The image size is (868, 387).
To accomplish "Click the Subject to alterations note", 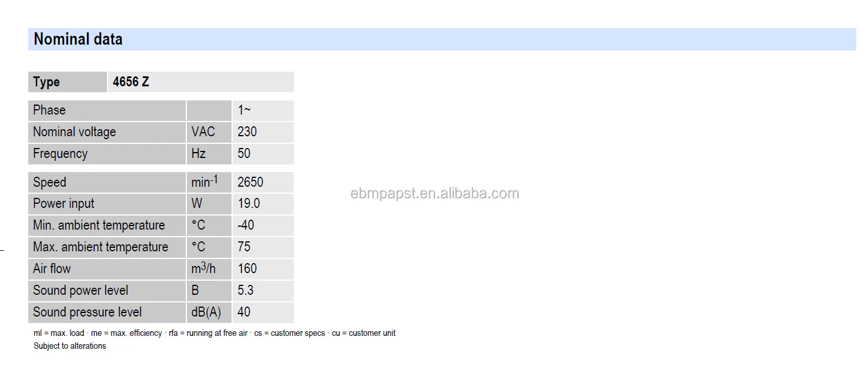I will [x=70, y=346].
